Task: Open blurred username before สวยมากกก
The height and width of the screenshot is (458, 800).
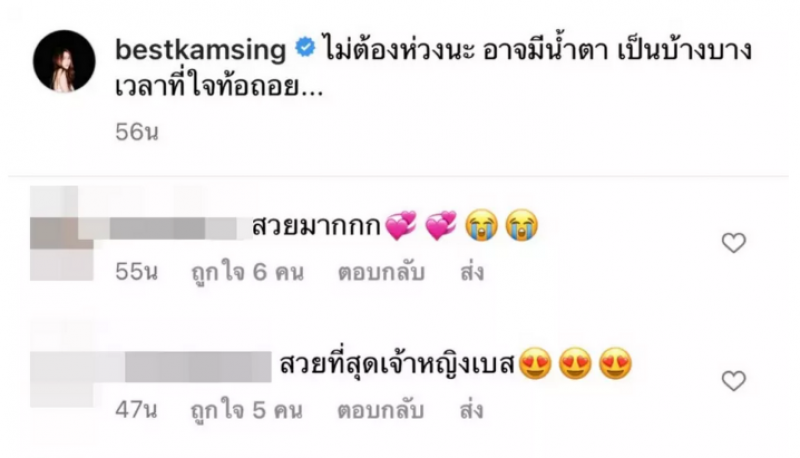Action: tap(166, 228)
